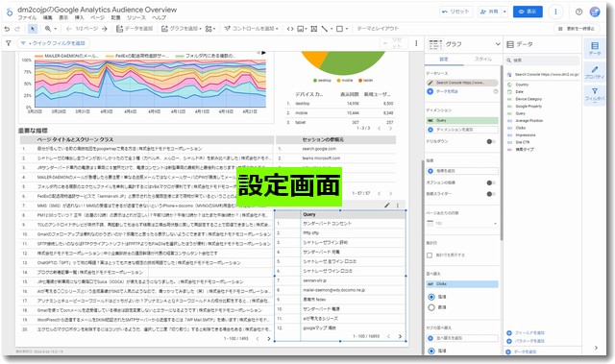Click the data field search box
This screenshot has width=615, height=364.
[542, 61]
